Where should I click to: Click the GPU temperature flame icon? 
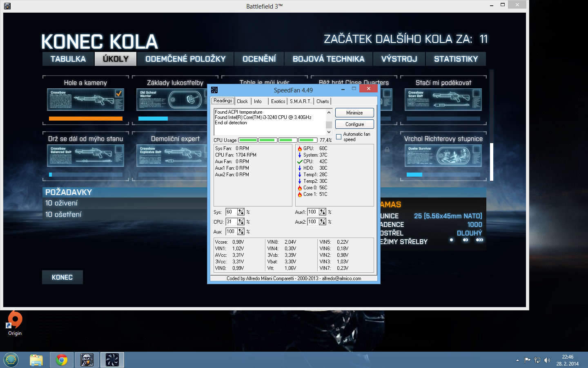(300, 148)
